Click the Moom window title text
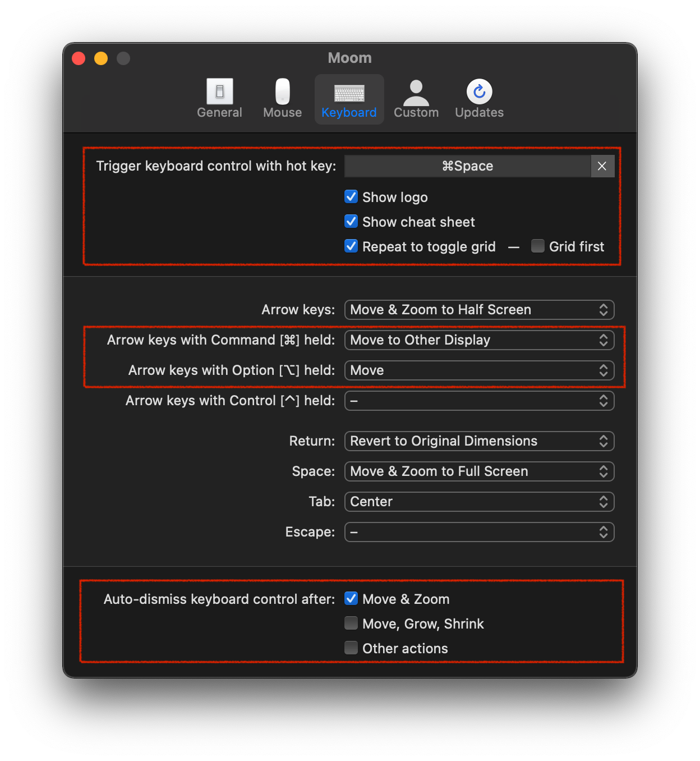Screen dimensions: 700x761 [350, 58]
